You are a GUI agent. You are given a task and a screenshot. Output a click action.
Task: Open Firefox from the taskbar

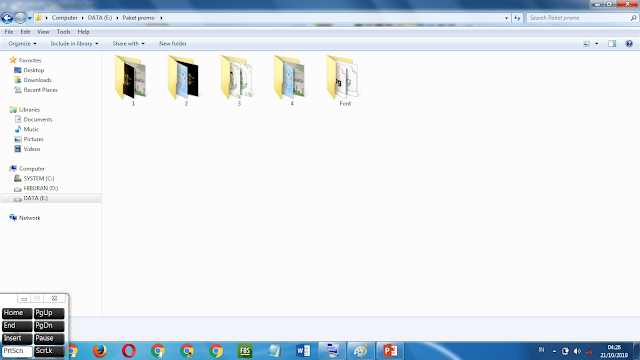(x=100, y=351)
